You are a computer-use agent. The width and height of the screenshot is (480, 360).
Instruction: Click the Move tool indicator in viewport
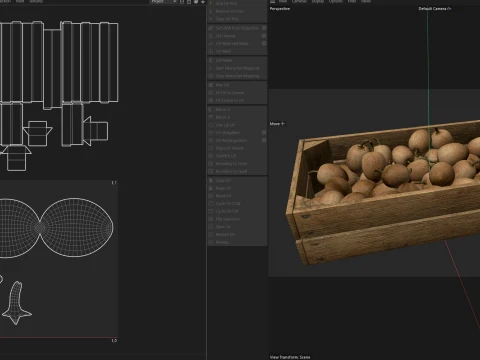point(277,124)
